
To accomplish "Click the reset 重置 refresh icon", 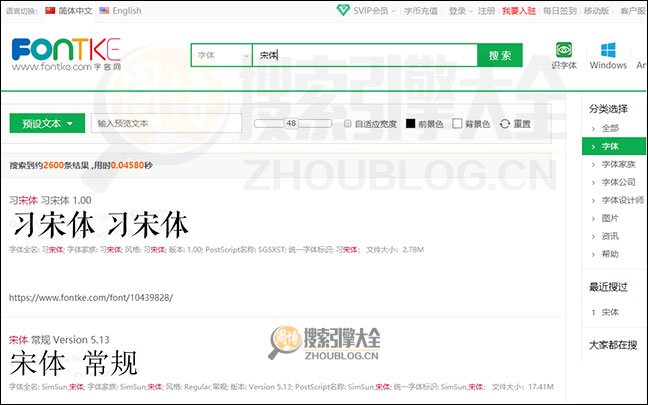I will [x=505, y=124].
